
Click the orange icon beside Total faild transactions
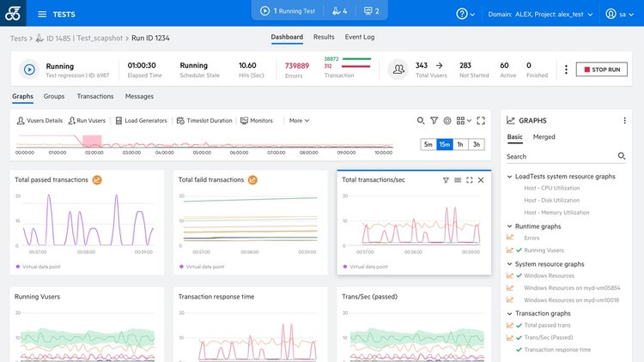point(252,180)
